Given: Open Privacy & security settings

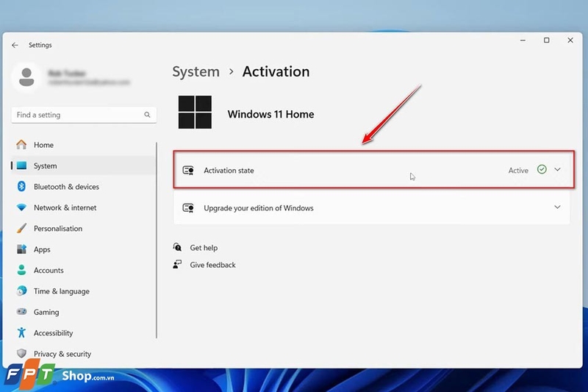Looking at the screenshot, I should (x=83, y=354).
